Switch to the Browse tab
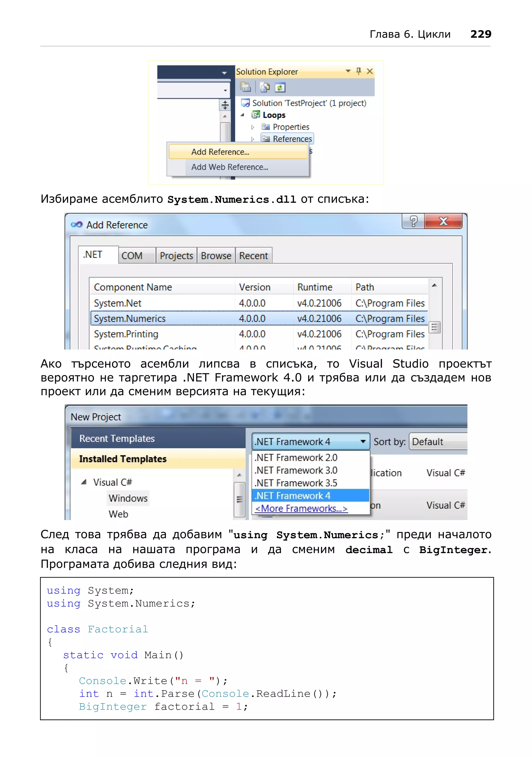 (x=216, y=256)
